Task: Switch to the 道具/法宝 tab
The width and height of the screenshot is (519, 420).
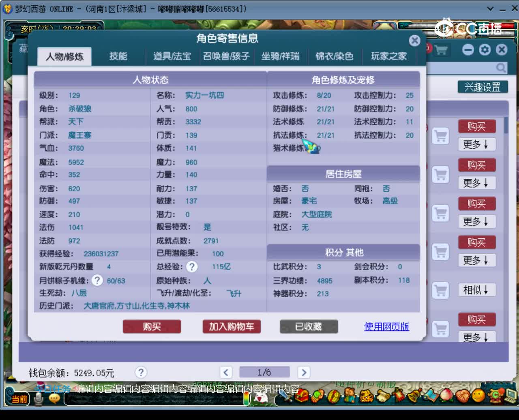Action: (x=172, y=56)
